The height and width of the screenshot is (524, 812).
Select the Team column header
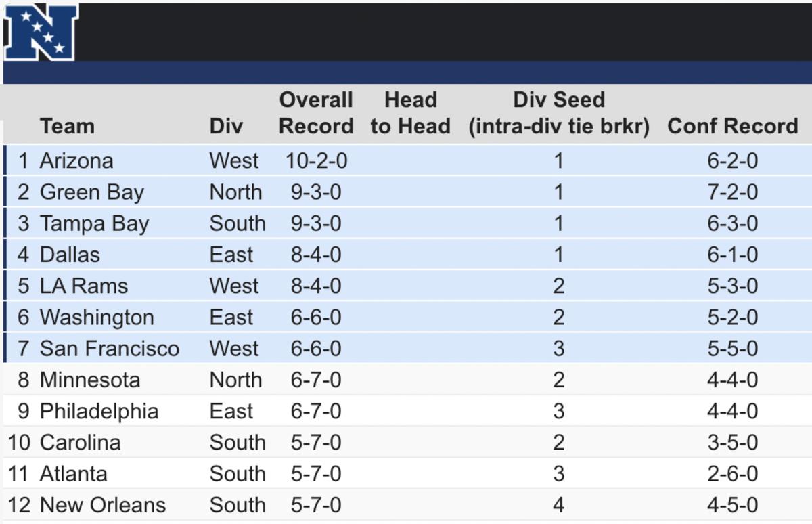(x=67, y=126)
